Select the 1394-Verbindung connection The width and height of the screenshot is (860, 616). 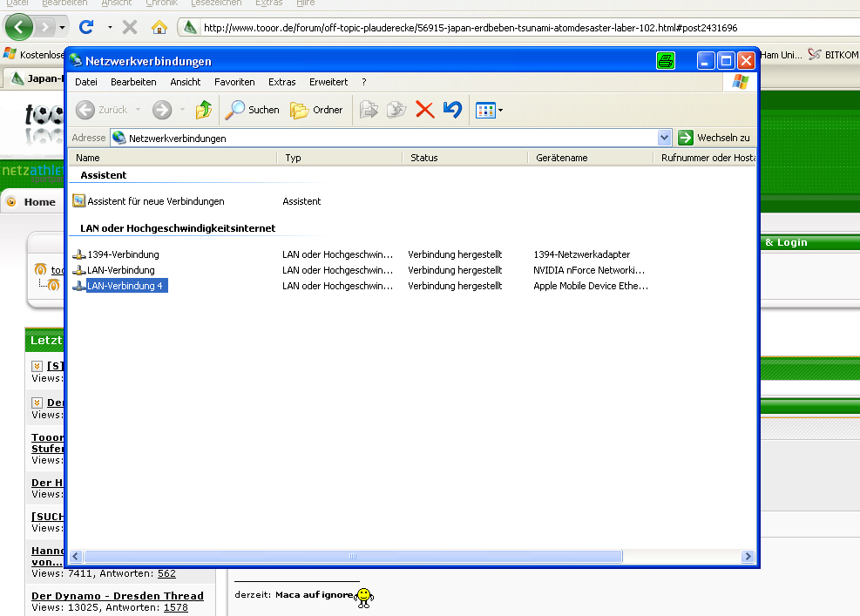[x=123, y=254]
